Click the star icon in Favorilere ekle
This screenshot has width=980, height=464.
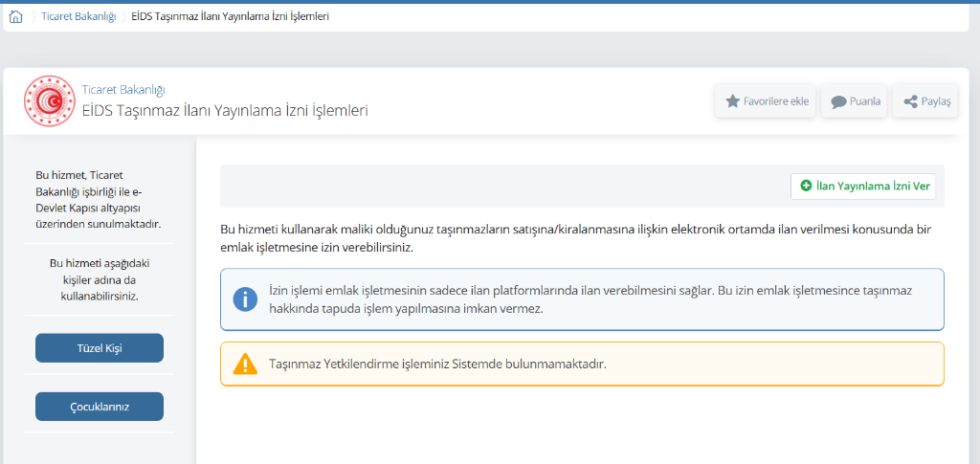[x=732, y=101]
